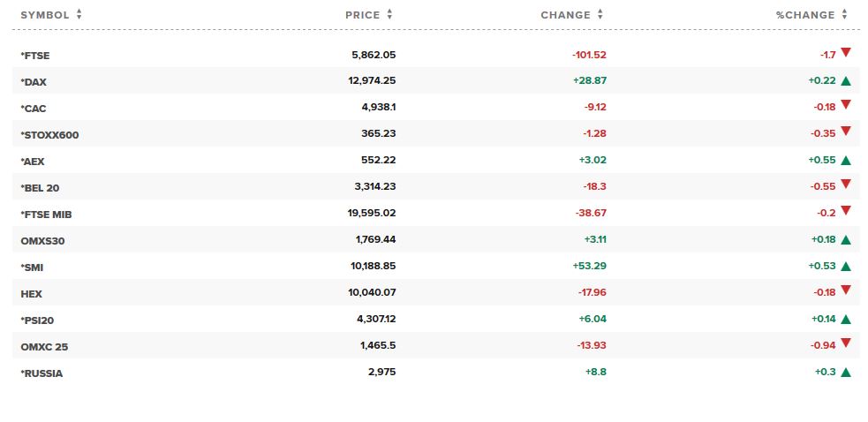Screen dimensions: 868x422
Task: Open the *RUSSIA symbol link
Action: point(42,373)
